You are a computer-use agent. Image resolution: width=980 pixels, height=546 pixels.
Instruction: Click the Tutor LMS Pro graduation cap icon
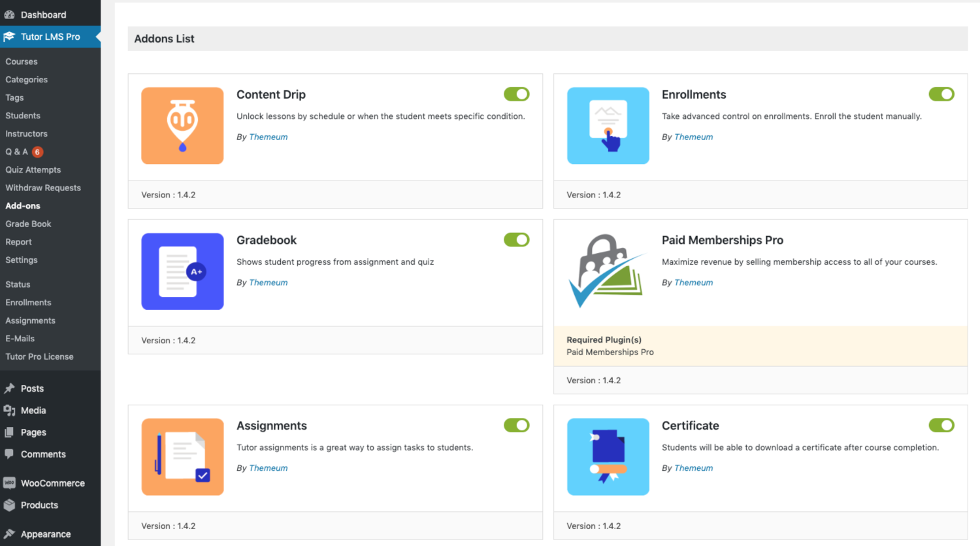click(9, 37)
